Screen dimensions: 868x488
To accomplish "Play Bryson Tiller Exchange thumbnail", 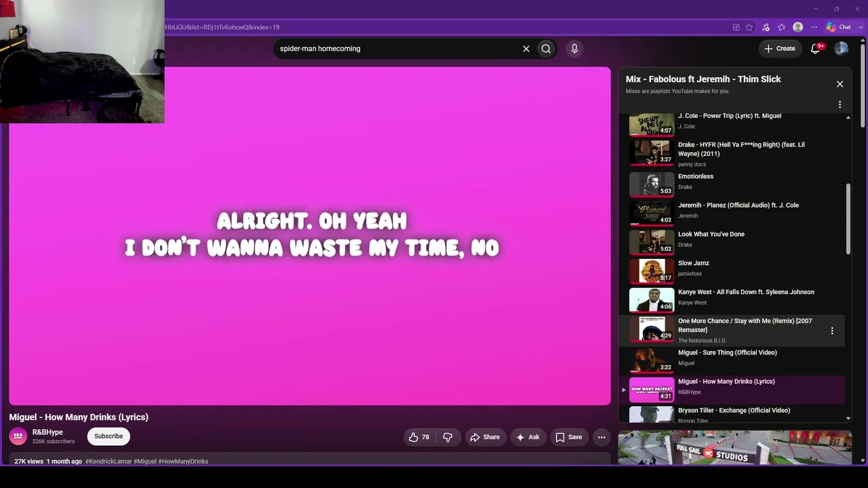I will [x=652, y=413].
